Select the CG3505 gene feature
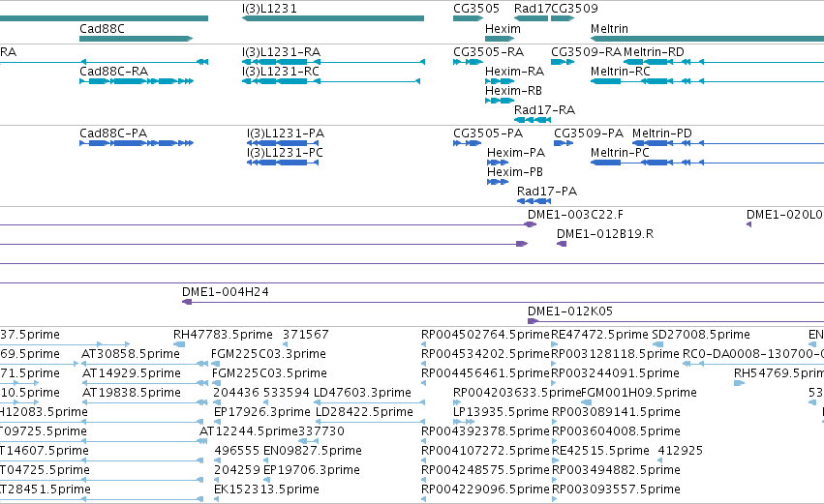824x504 pixels. 468,18
